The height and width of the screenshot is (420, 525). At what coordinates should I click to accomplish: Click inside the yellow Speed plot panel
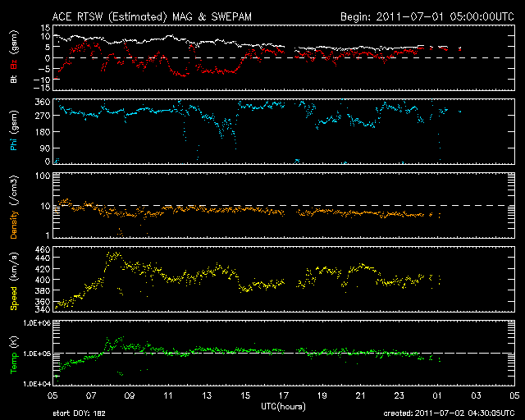tap(284, 279)
